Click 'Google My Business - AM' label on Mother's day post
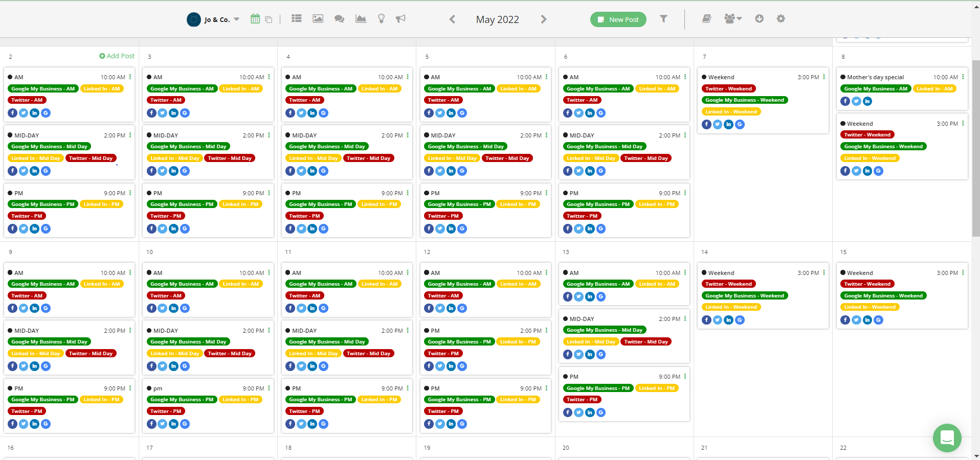This screenshot has width=980, height=460. tap(876, 89)
